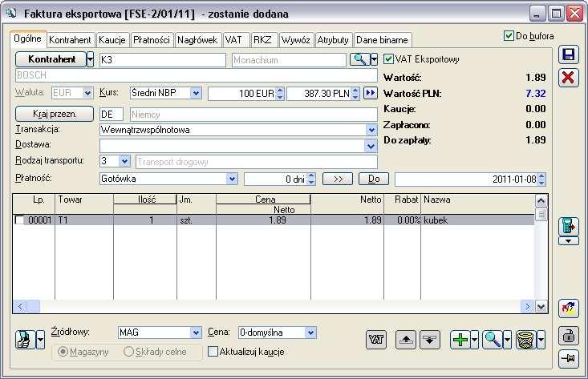Click the colorful arrow icon at lower right
The height and width of the screenshot is (379, 588).
coord(568,308)
